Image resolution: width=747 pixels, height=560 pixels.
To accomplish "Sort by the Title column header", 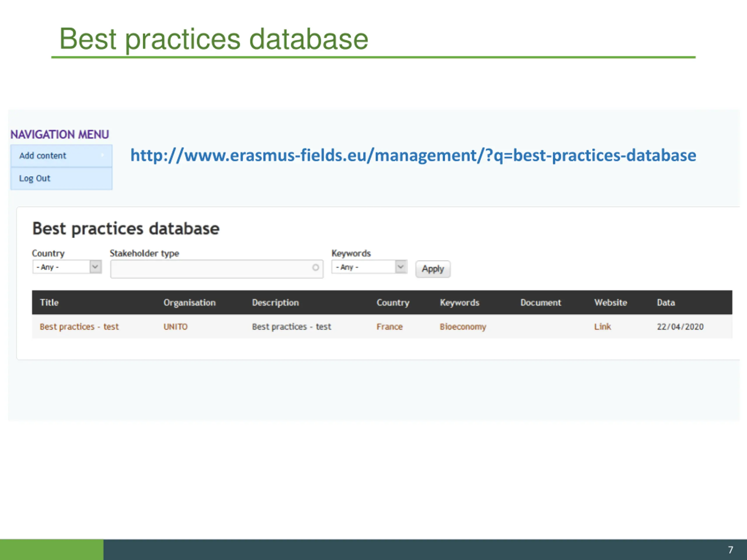I will 49,302.
